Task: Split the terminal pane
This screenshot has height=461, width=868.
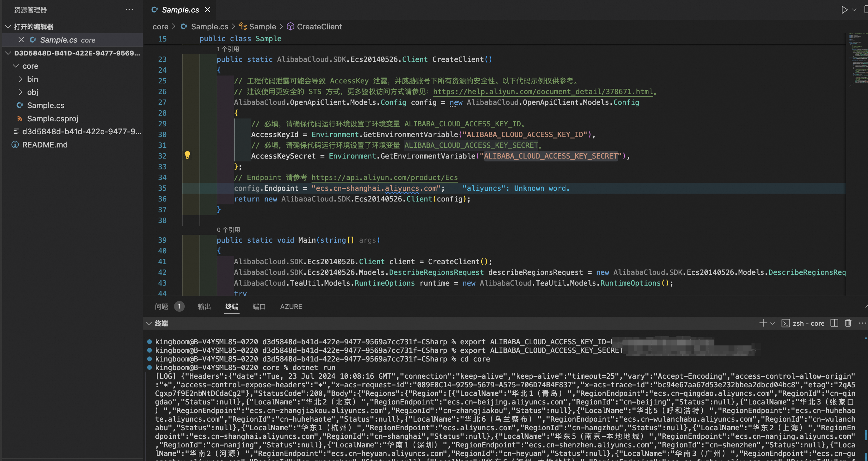Action: tap(834, 323)
